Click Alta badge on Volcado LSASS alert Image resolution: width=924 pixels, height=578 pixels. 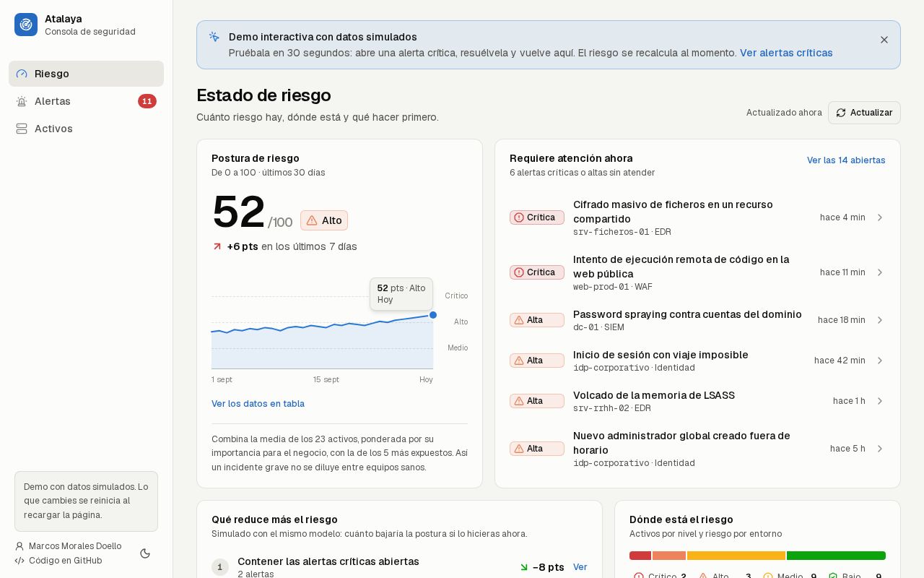point(537,401)
